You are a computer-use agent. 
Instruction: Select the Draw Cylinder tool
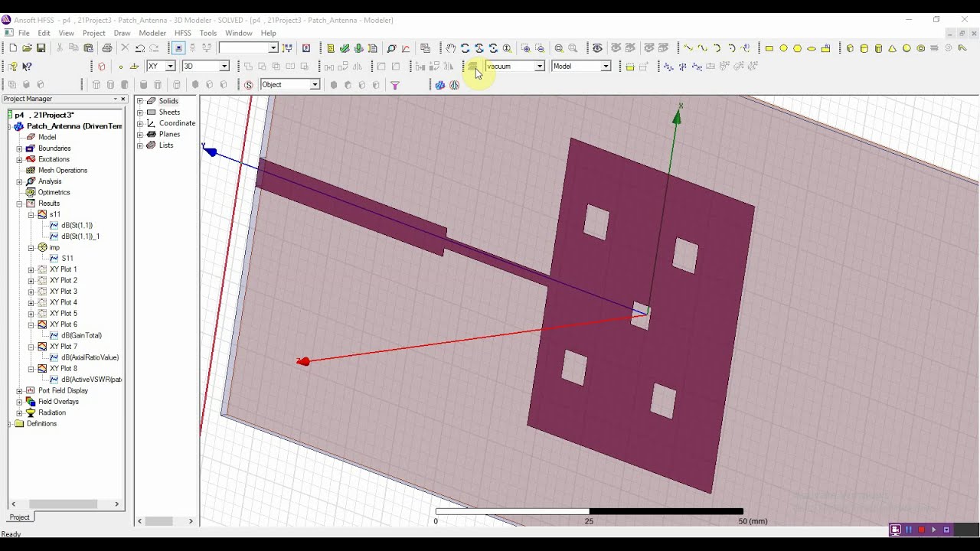(x=864, y=48)
